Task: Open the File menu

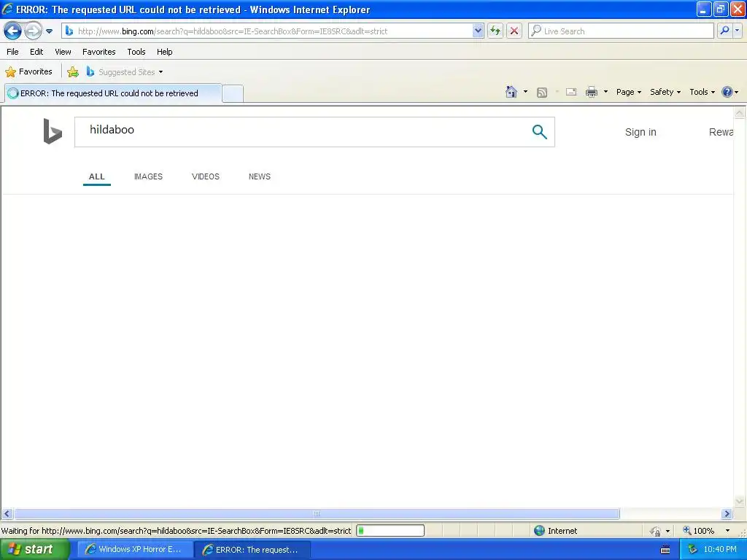Action: [12, 52]
